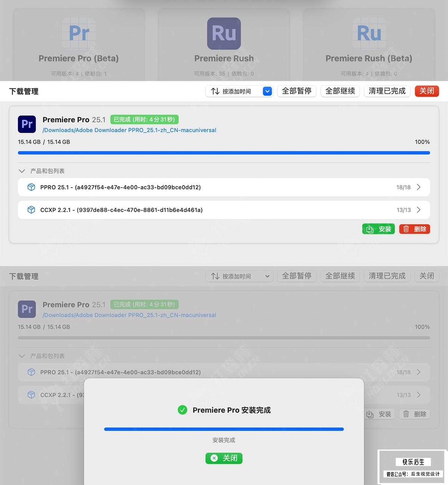Open the dimmed 按添加时间 sort dropdown
This screenshot has height=485, width=448.
pos(239,276)
